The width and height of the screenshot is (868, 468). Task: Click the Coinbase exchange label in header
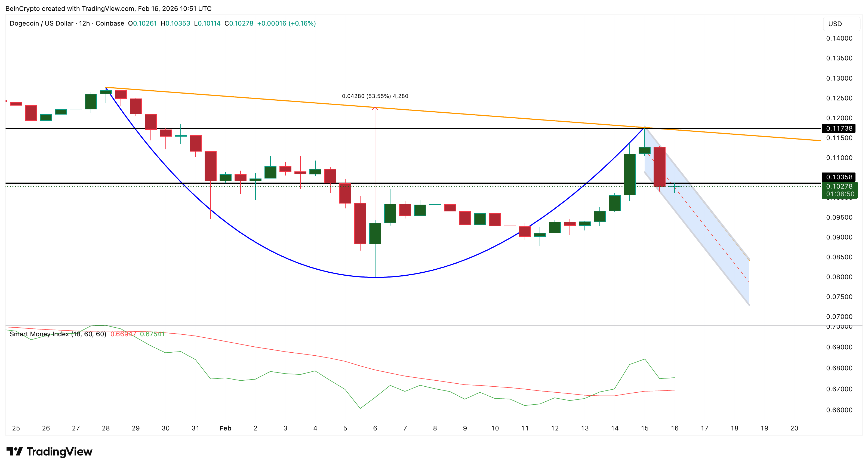(x=110, y=23)
